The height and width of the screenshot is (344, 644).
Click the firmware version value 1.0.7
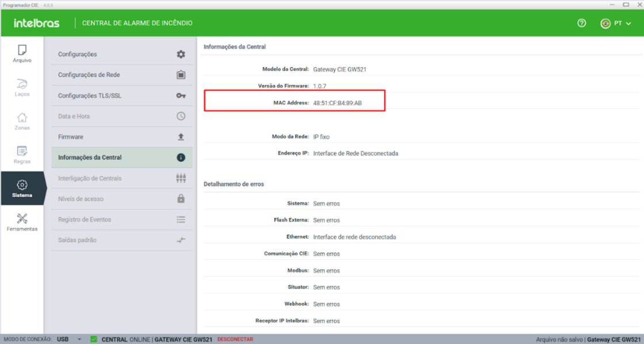coord(320,86)
